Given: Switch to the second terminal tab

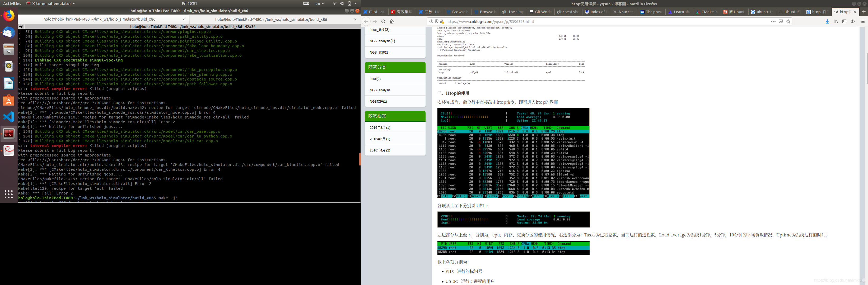Looking at the screenshot, I should pyautogui.click(x=271, y=19).
